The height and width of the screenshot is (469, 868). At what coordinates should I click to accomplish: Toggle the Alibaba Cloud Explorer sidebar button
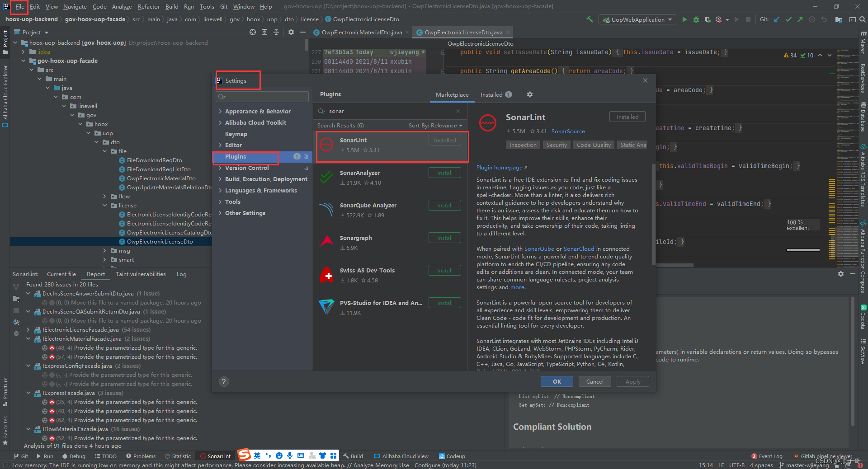(x=5, y=96)
